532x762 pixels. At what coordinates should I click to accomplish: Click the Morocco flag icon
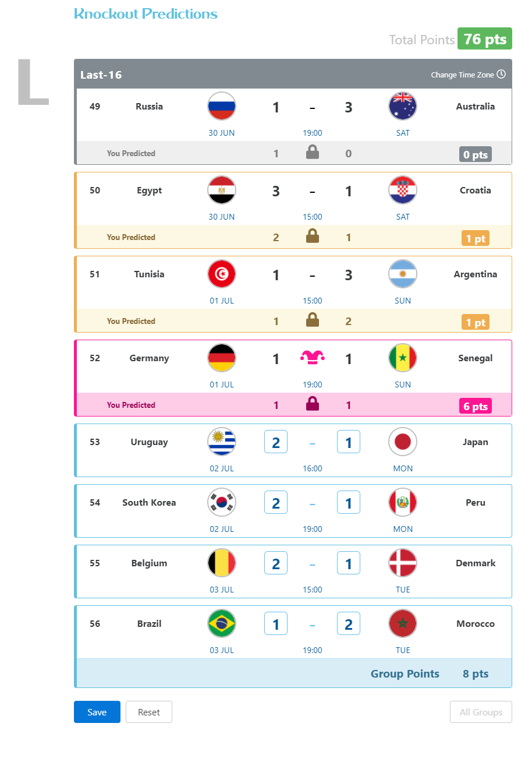[x=403, y=624]
